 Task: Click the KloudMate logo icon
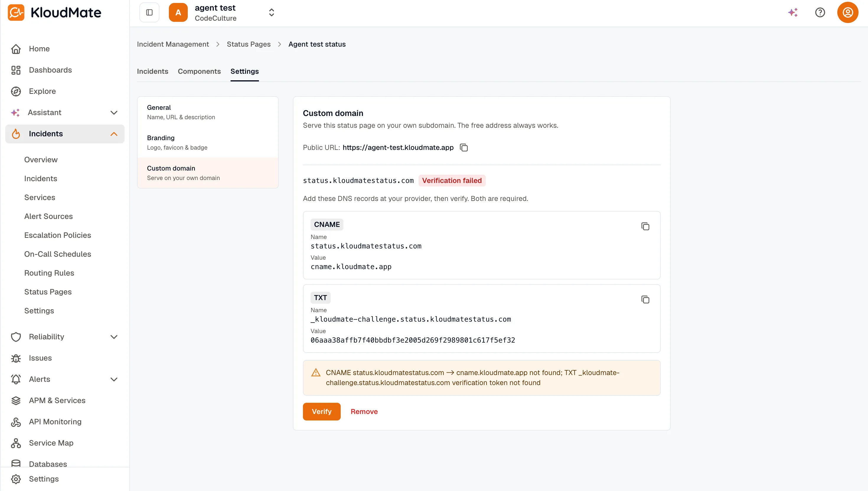click(x=16, y=12)
